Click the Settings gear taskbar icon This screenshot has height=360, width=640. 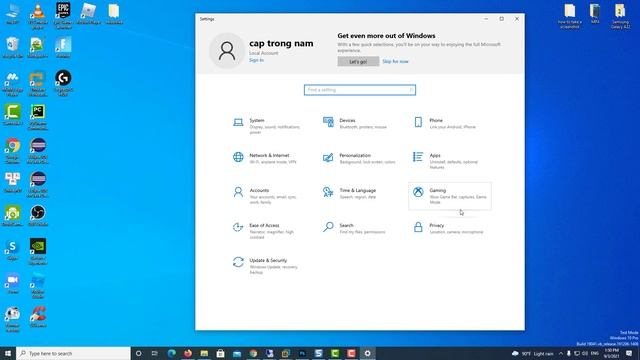pyautogui.click(x=367, y=353)
